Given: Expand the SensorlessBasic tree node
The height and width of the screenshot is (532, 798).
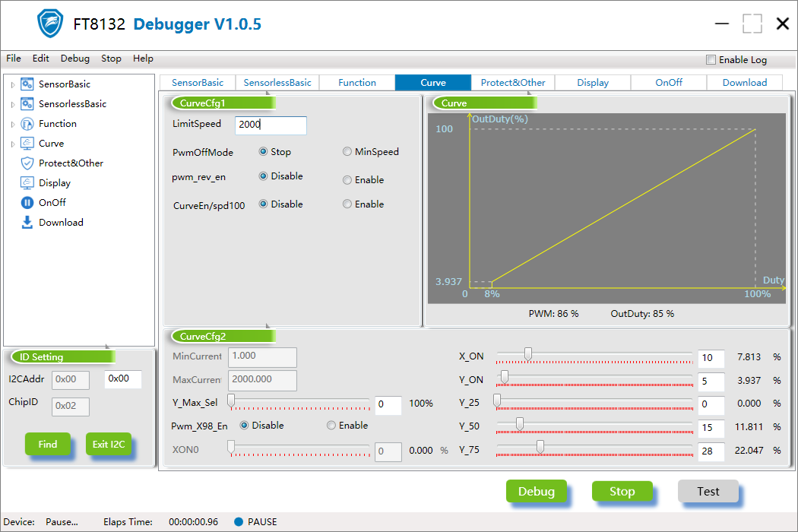Looking at the screenshot, I should [13, 104].
